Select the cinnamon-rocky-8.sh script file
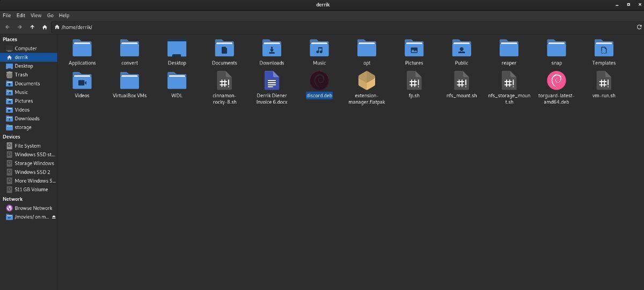The height and width of the screenshot is (290, 644). coord(224,81)
